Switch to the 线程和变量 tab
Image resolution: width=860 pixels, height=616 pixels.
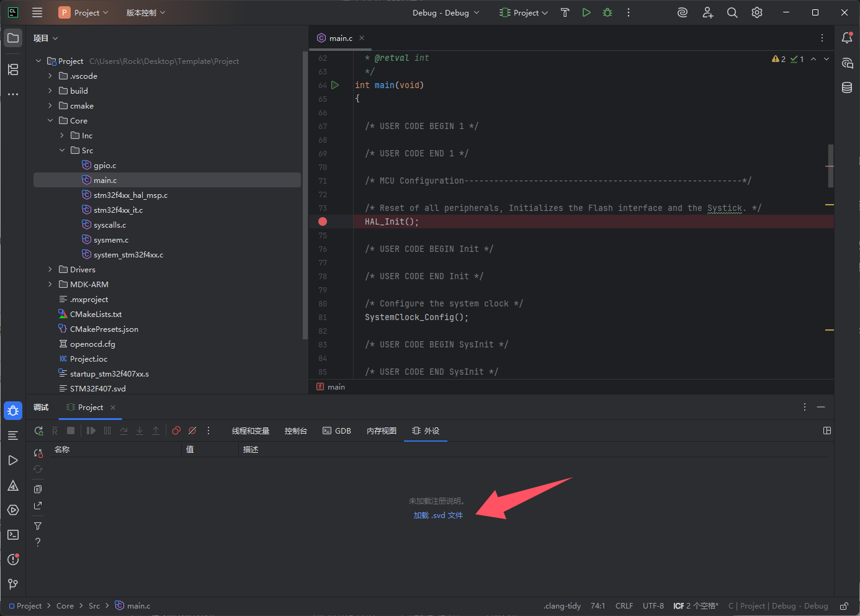pyautogui.click(x=251, y=431)
